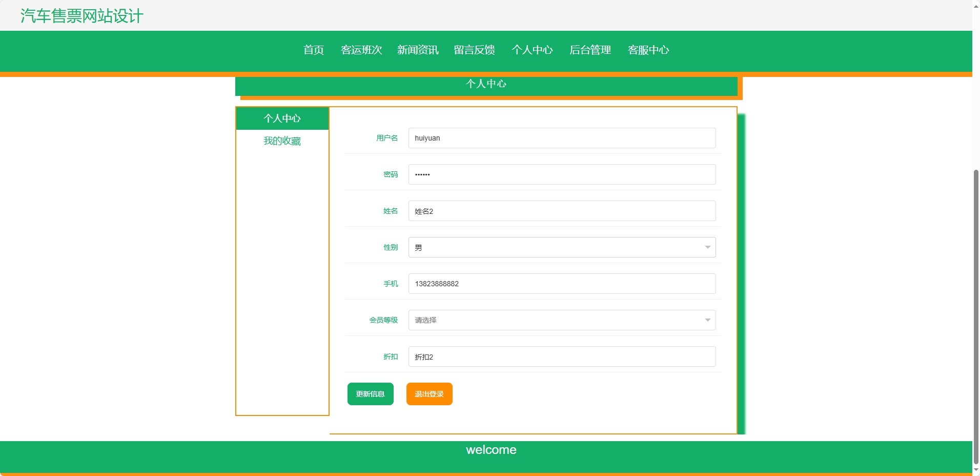Open the 新闻资讯 section

(418, 50)
